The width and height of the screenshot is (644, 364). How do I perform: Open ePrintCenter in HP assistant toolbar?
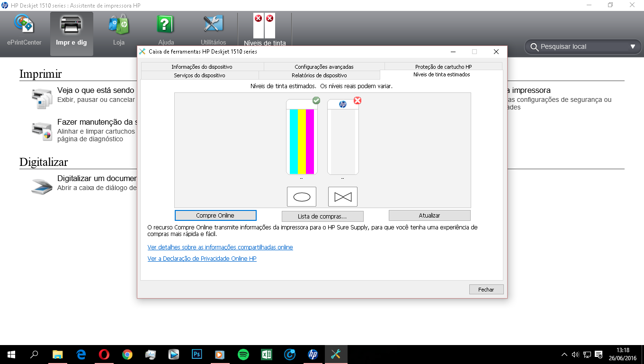click(24, 31)
